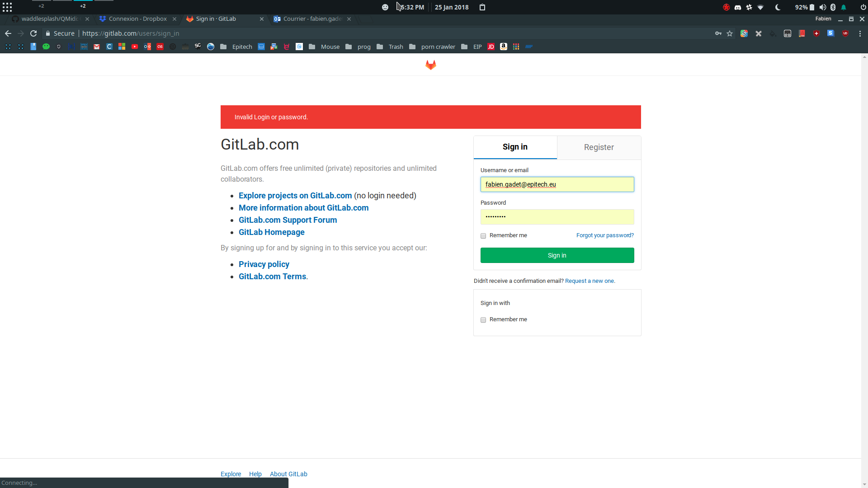Switch to the Register tab

point(599,147)
